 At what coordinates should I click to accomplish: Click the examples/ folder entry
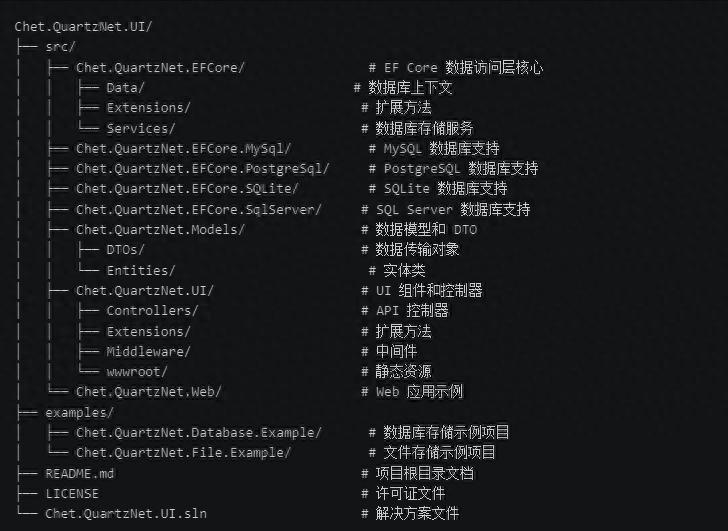click(x=79, y=412)
